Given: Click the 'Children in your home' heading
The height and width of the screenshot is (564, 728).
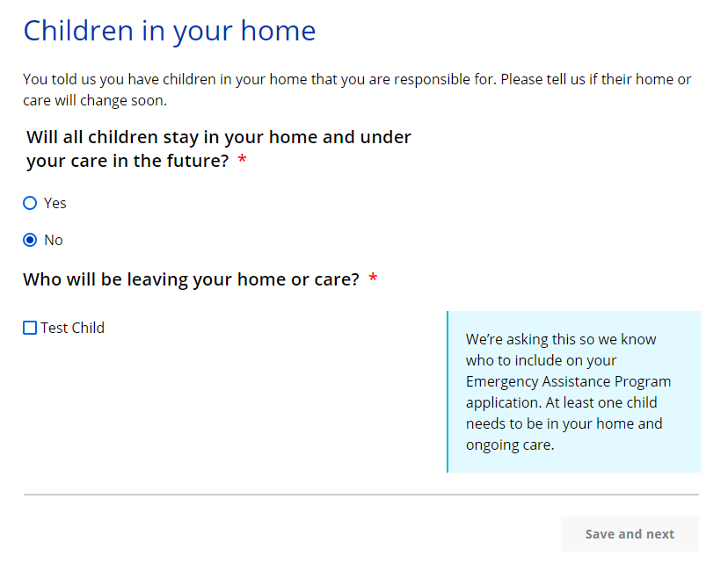Looking at the screenshot, I should 170,31.
